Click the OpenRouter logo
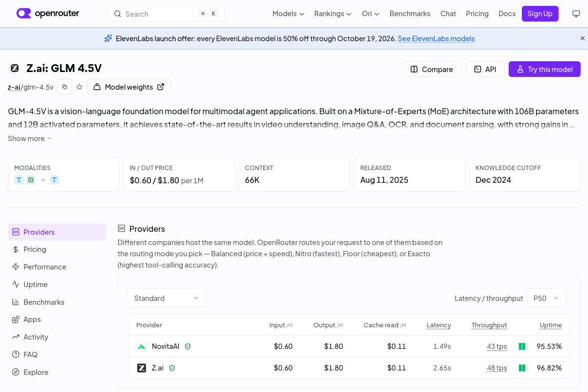Screen dimensions: 588x392 [x=48, y=14]
